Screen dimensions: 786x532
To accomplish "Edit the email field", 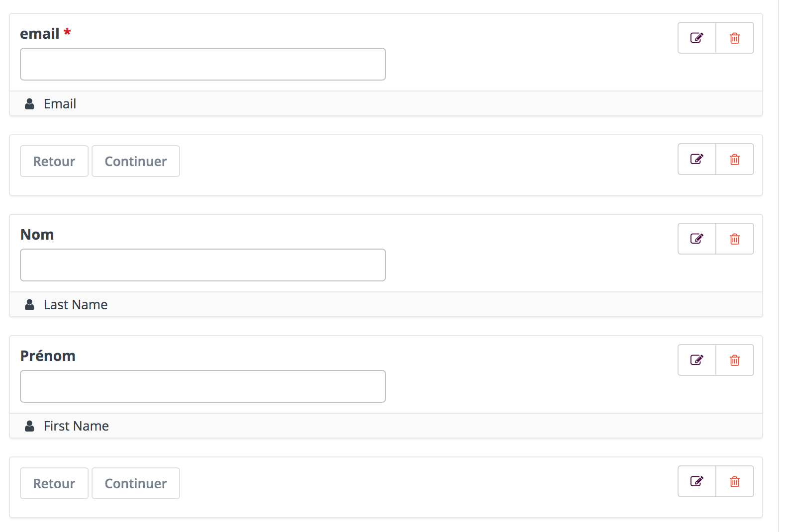I will coord(697,38).
